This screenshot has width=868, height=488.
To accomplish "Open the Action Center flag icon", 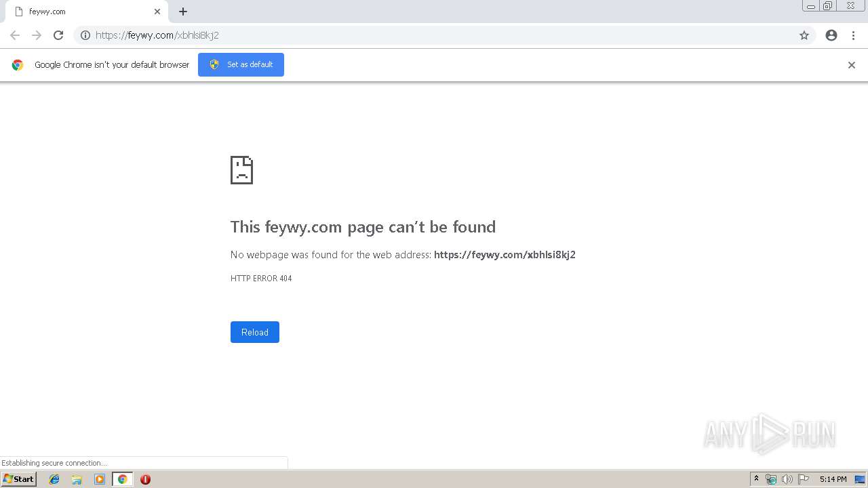I will (804, 479).
